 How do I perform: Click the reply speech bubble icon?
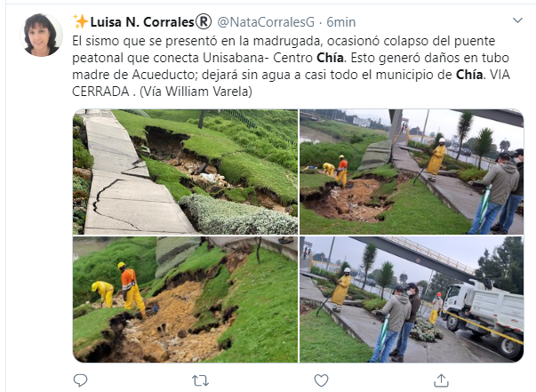coord(80,380)
